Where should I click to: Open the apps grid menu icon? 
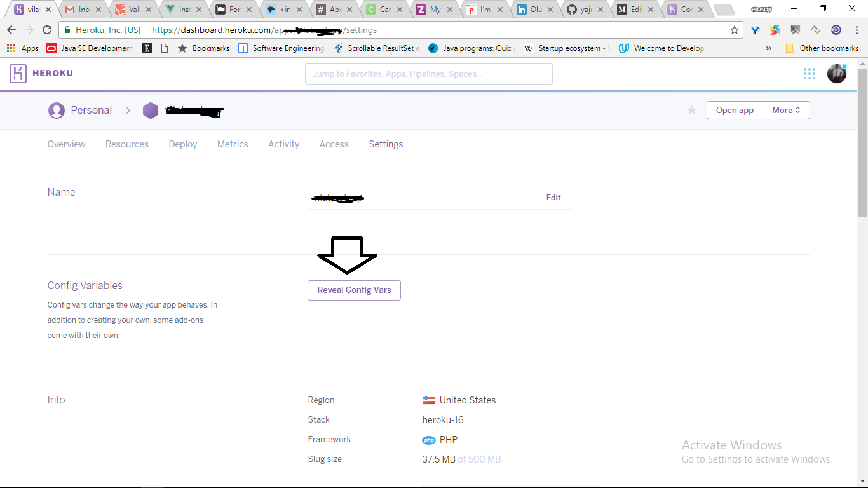pyautogui.click(x=809, y=74)
